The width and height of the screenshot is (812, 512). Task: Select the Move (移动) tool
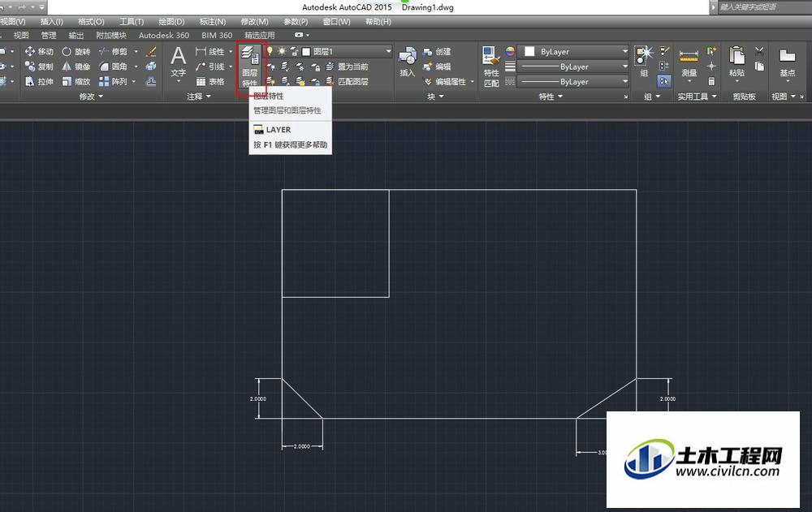pyautogui.click(x=39, y=51)
